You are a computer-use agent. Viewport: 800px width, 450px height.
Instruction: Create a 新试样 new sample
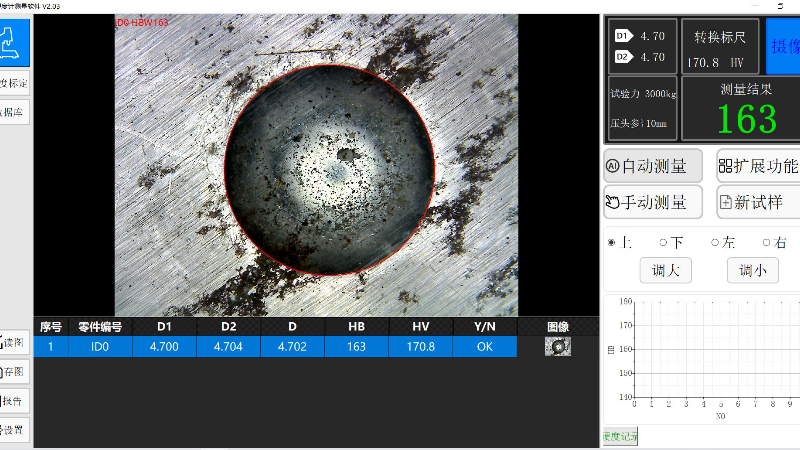coord(759,202)
